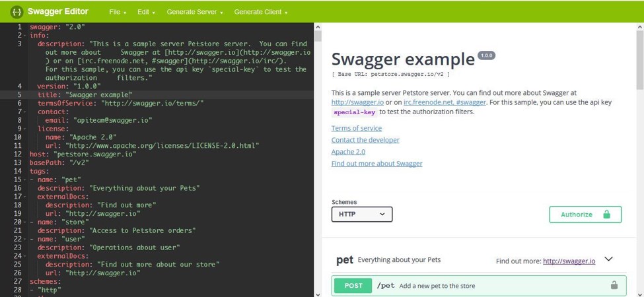Fold the license block at line 9
The height and width of the screenshot is (297, 644).
(x=24, y=129)
